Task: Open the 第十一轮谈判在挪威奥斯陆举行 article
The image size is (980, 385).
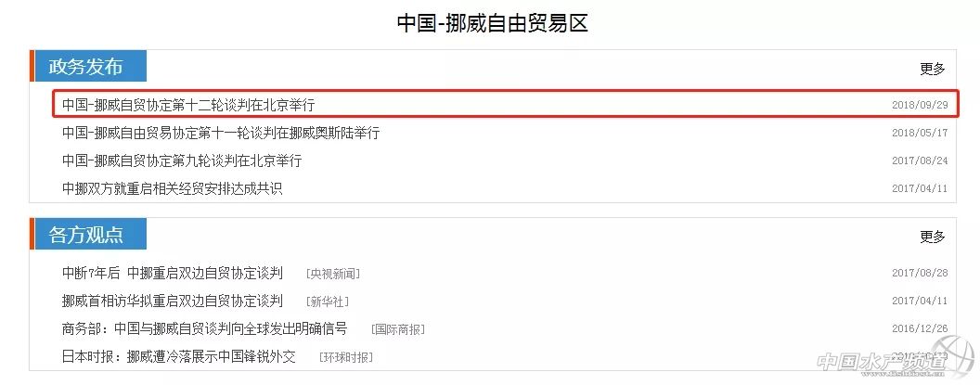Action: [x=221, y=133]
